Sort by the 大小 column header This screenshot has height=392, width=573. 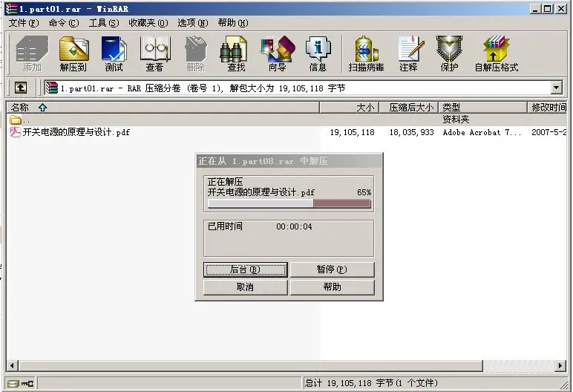350,108
